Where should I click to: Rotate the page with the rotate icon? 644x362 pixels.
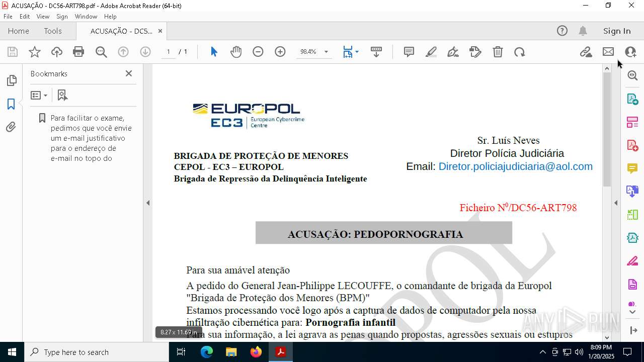pyautogui.click(x=520, y=52)
